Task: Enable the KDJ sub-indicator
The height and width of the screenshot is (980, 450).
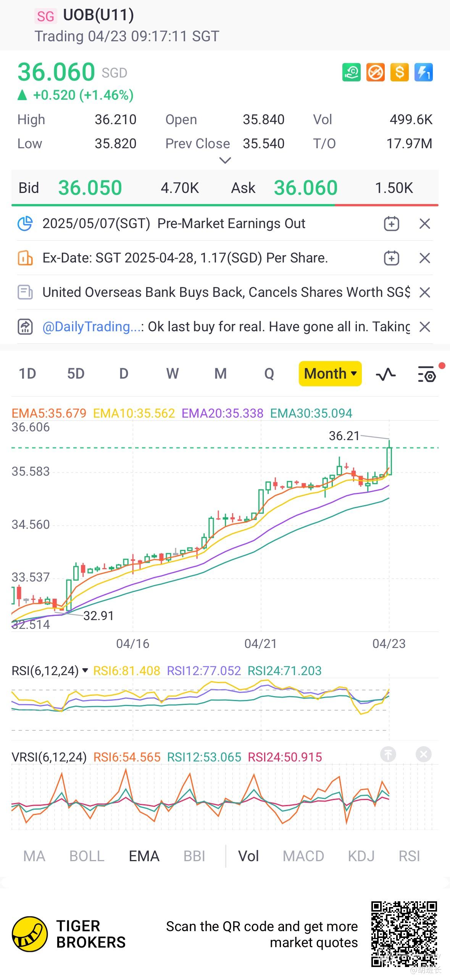Action: click(x=361, y=856)
